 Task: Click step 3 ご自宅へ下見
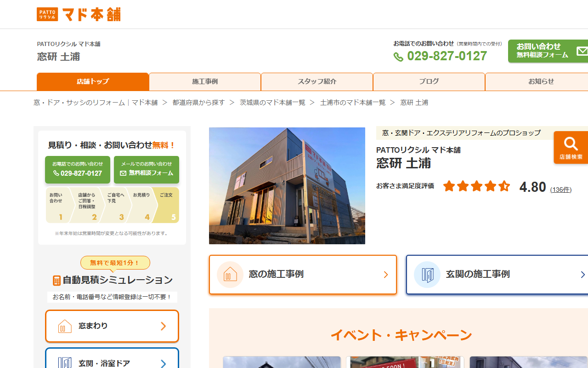[x=115, y=205]
